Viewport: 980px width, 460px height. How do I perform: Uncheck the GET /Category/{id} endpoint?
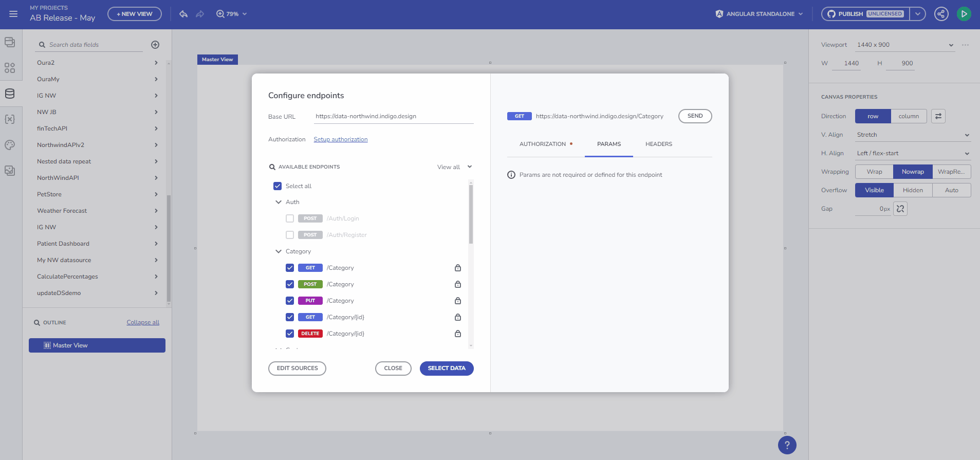coord(290,317)
